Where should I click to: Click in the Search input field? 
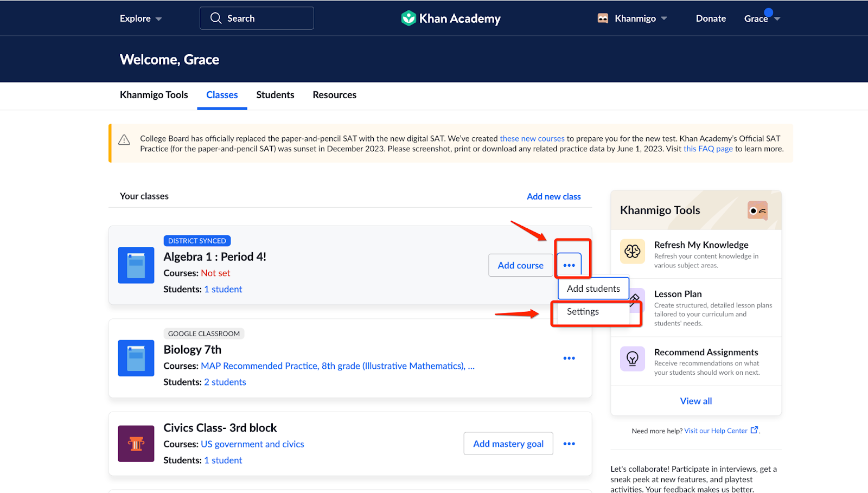257,18
